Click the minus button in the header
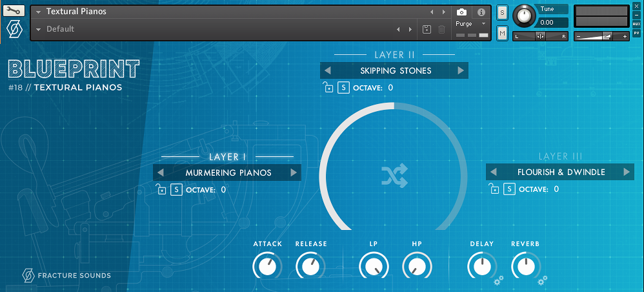Screen dimensions: 644x292 pos(636,15)
